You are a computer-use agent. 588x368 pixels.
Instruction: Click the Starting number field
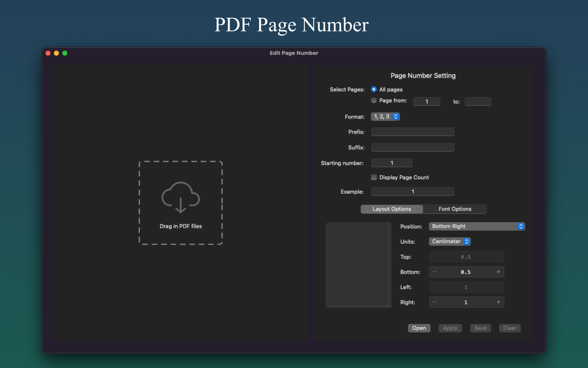392,163
